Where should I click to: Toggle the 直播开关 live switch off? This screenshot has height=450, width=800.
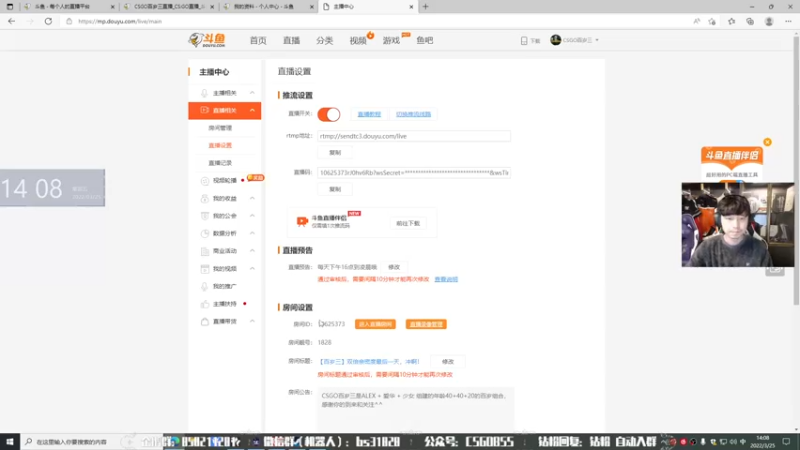click(329, 114)
